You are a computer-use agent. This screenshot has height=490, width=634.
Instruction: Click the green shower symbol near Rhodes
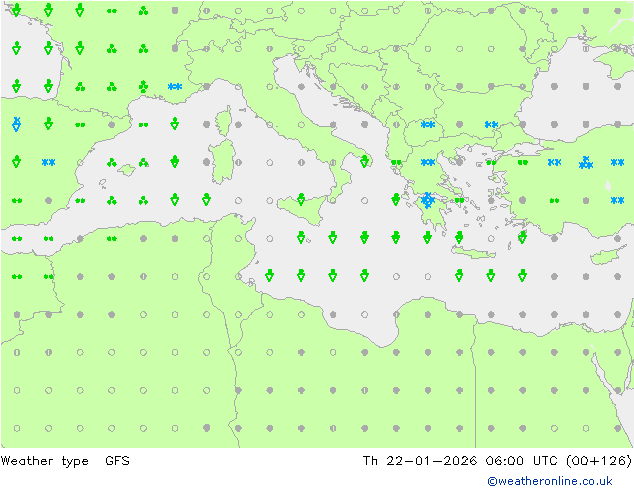522,237
